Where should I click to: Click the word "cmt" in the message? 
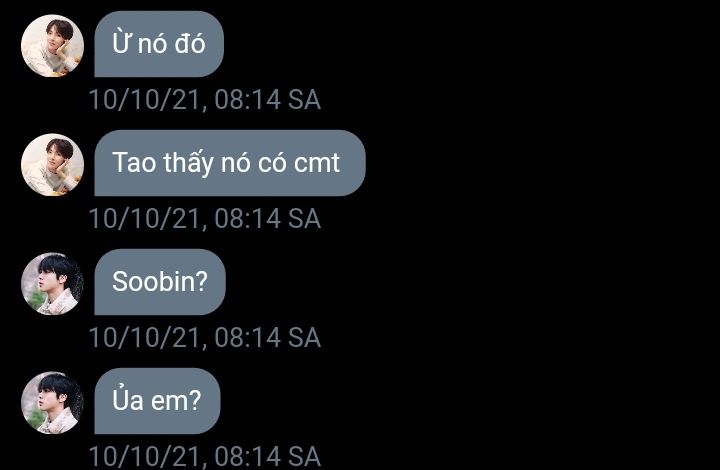click(317, 163)
